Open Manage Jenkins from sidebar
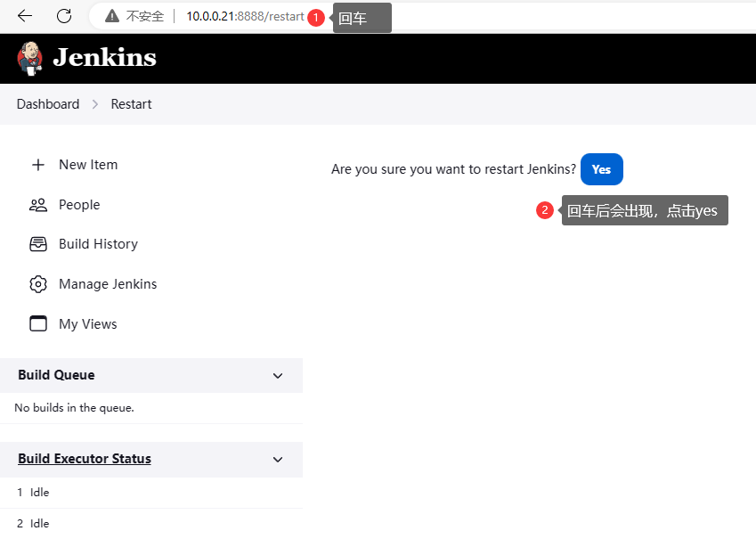This screenshot has width=756, height=539. (108, 284)
